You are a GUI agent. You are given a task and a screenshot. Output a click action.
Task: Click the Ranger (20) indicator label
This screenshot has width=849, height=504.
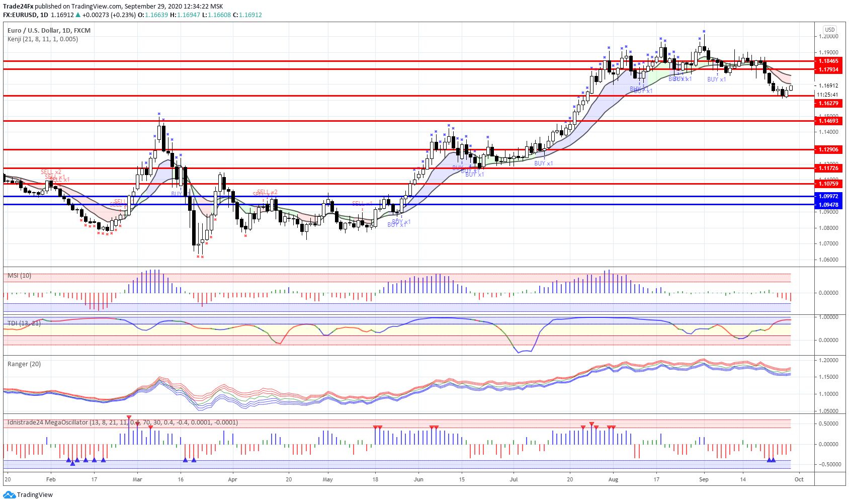(24, 364)
